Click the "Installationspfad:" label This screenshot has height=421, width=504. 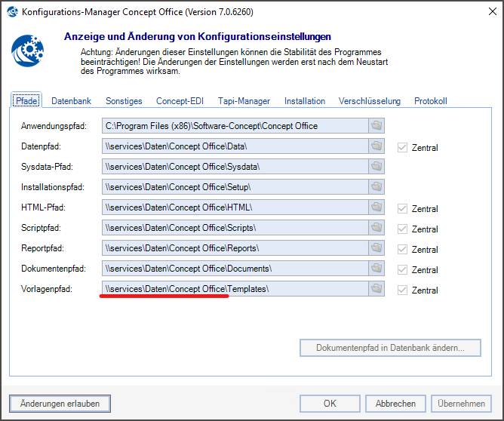click(53, 187)
